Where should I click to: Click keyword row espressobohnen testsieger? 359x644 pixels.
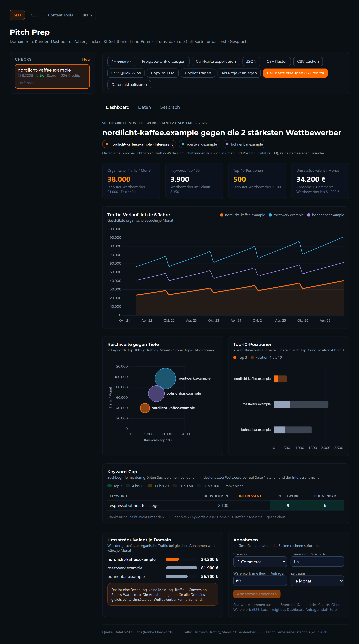click(x=226, y=505)
